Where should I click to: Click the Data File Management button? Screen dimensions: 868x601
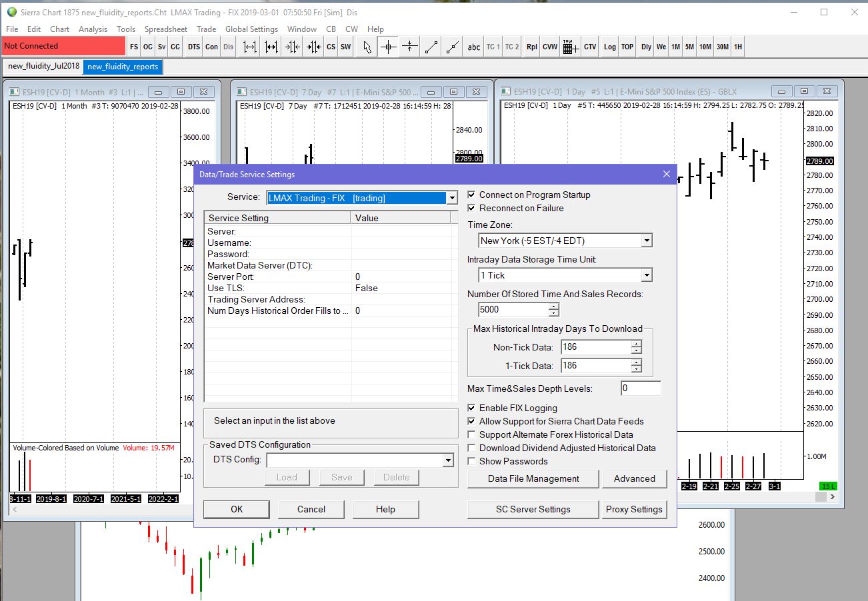[533, 478]
